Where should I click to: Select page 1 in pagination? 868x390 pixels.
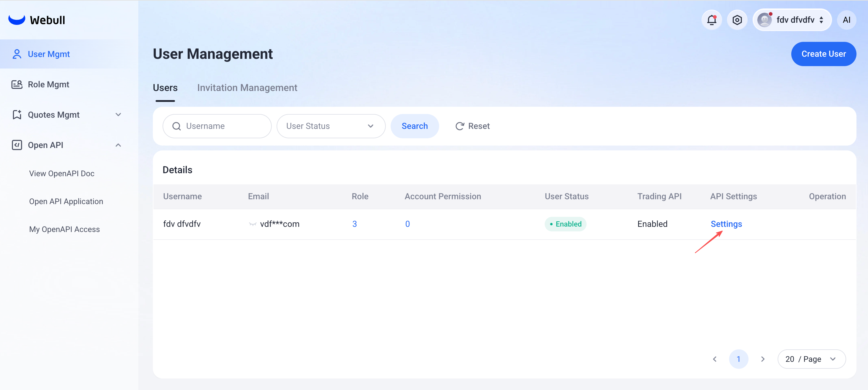coord(738,359)
